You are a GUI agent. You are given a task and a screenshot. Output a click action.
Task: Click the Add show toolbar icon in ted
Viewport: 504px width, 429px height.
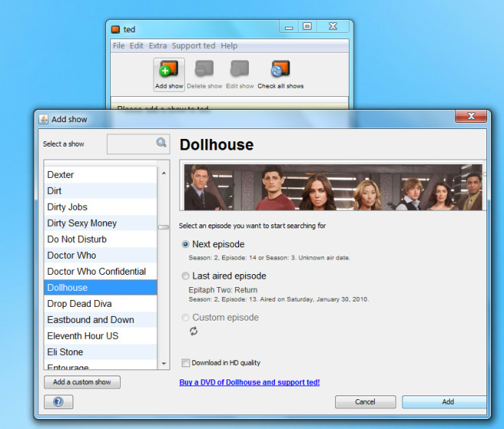tap(169, 75)
